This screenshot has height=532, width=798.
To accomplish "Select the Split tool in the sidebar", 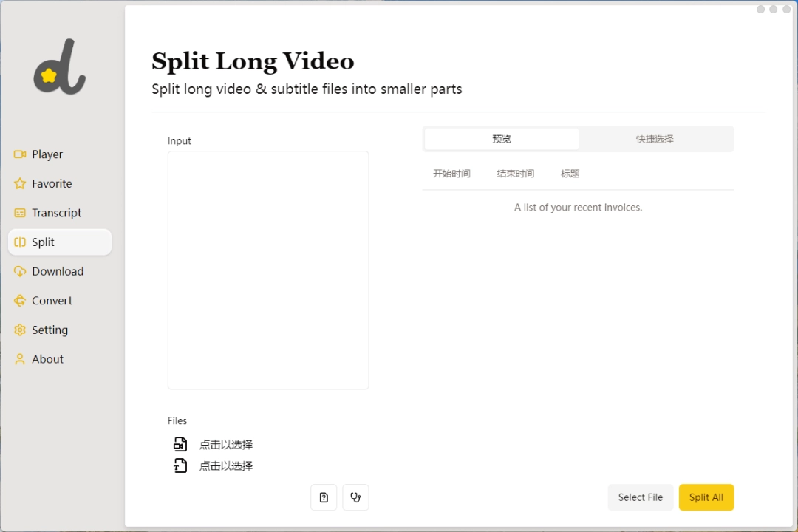I will click(x=44, y=242).
